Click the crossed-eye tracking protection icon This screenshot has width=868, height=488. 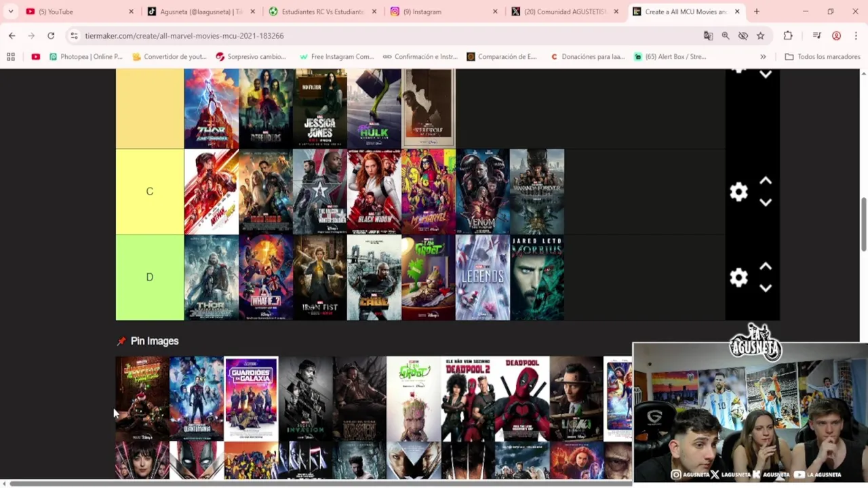tap(743, 35)
